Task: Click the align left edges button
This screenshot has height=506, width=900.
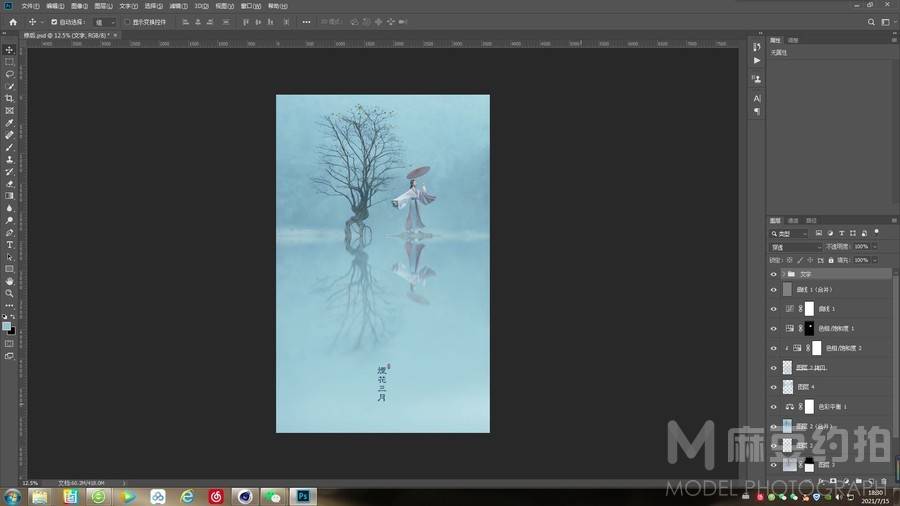Action: (185, 22)
